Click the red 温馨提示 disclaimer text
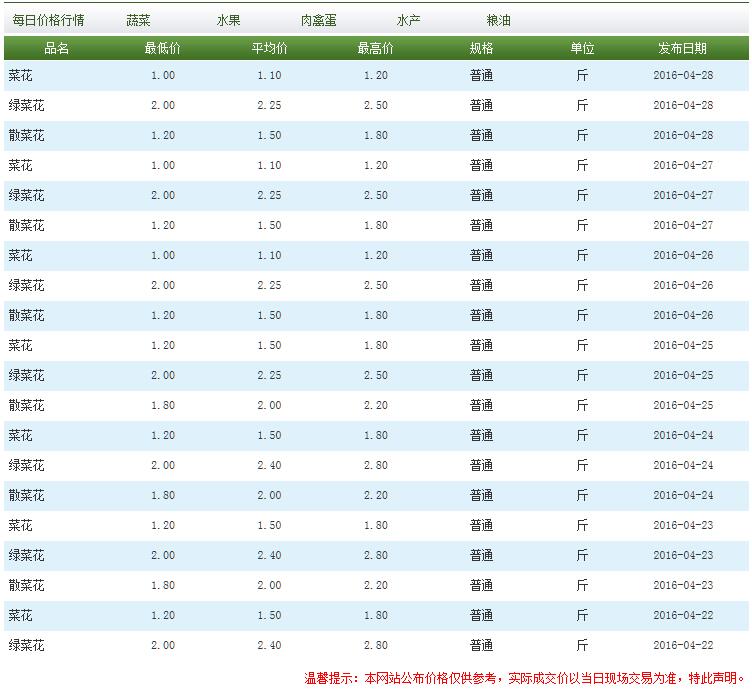The image size is (752, 691). click(x=525, y=678)
